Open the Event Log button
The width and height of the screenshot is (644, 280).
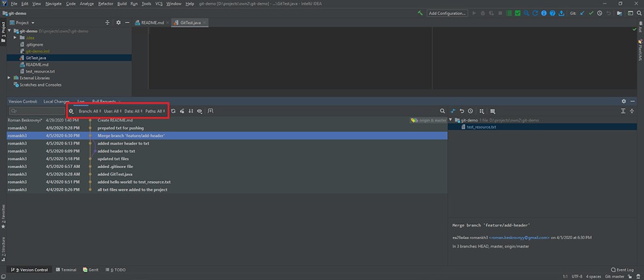622,270
